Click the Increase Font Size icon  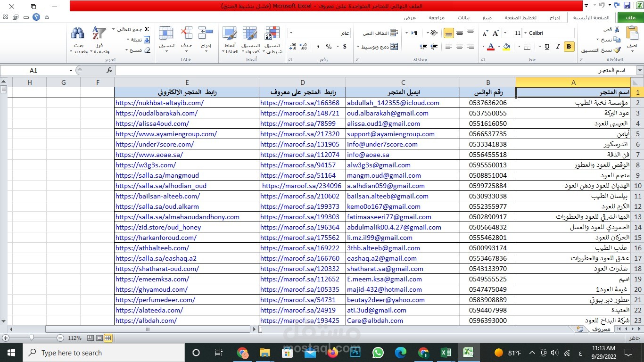coord(496,33)
